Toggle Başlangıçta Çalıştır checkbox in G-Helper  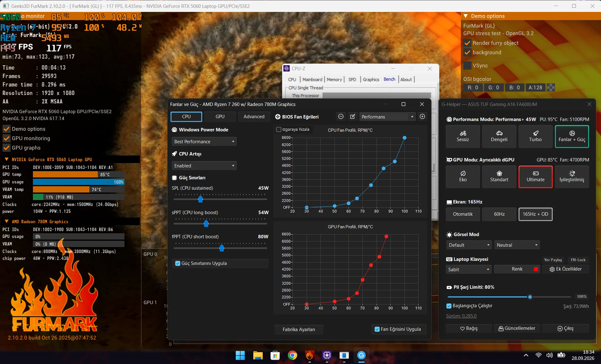449,306
